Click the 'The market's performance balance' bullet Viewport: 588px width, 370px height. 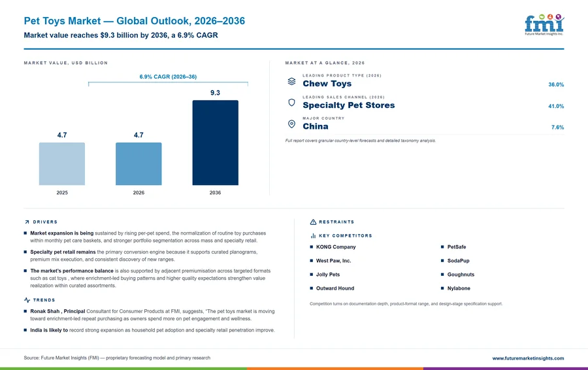click(x=148, y=278)
